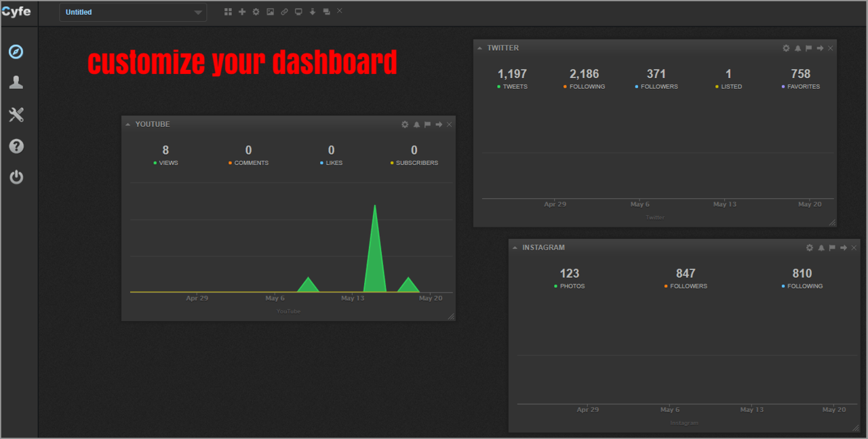Image resolution: width=868 pixels, height=439 pixels.
Task: Collapse the Instagram widget with its triangle
Action: [x=515, y=248]
